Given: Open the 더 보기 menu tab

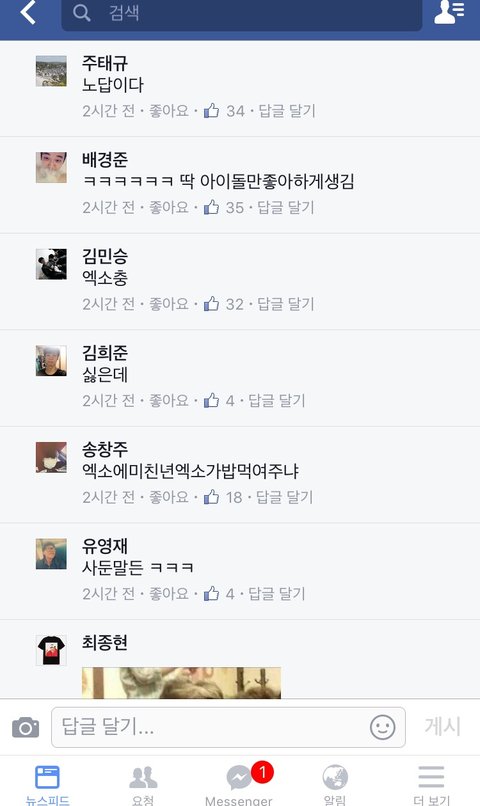Looking at the screenshot, I should [x=431, y=783].
